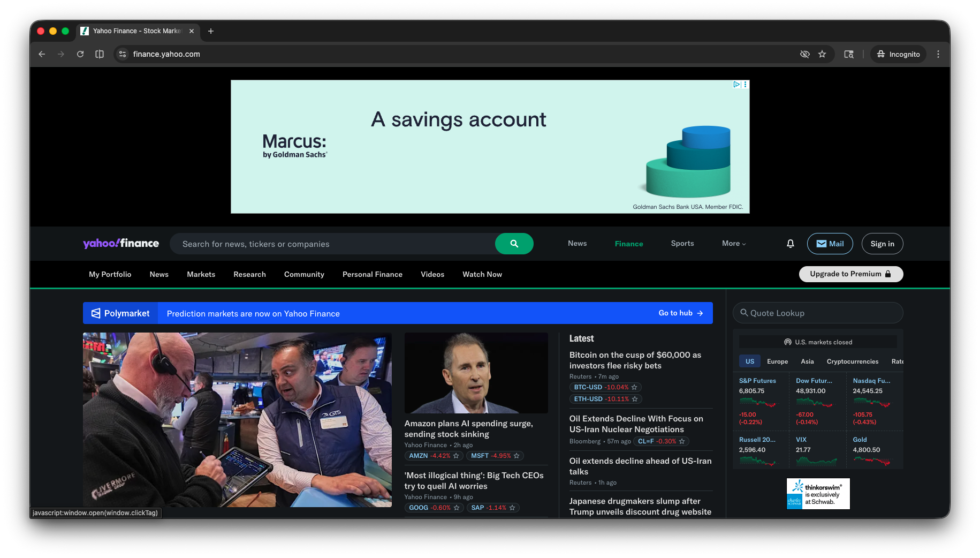980x558 pixels.
Task: Toggle the BTC-USD watchlist star
Action: pyautogui.click(x=634, y=387)
